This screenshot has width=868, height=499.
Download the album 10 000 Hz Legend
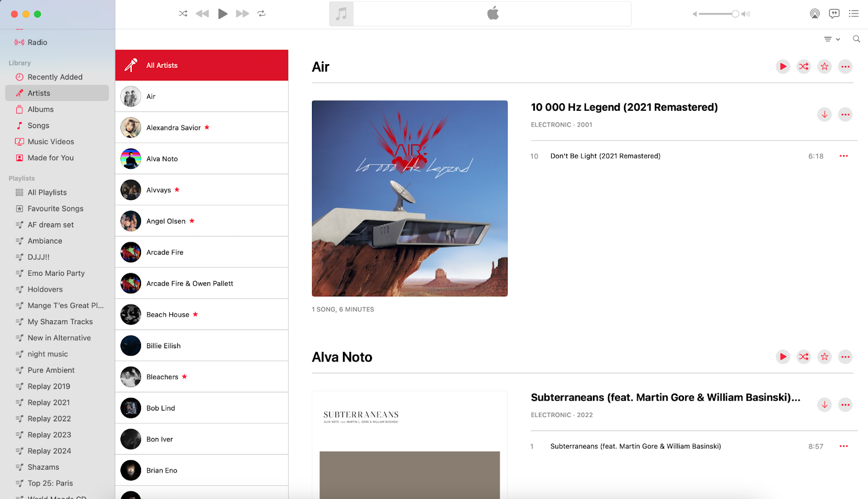(824, 115)
